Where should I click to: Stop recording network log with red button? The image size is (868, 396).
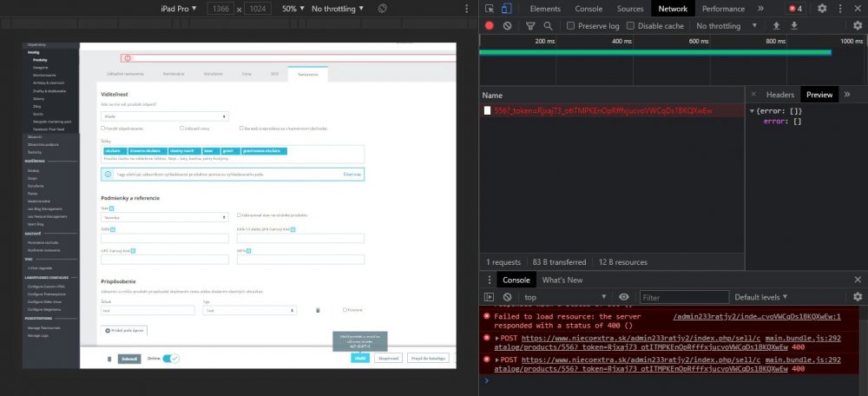coord(490,25)
